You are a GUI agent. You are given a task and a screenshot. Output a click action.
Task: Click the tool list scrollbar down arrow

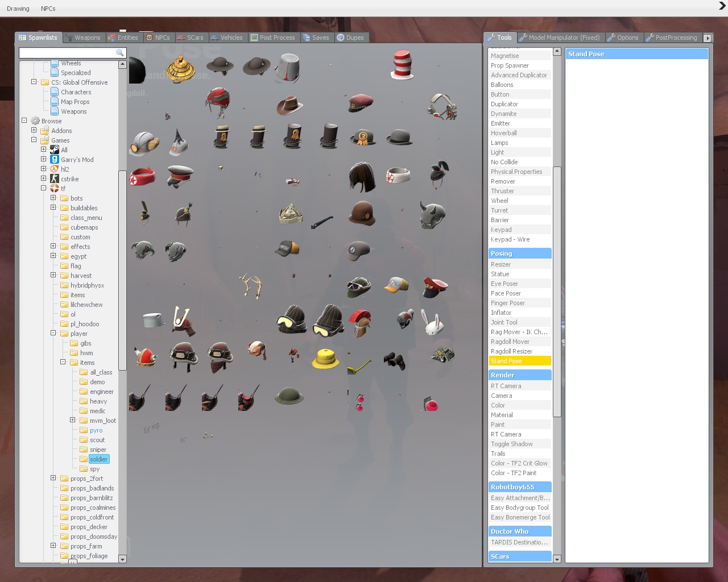coord(557,559)
